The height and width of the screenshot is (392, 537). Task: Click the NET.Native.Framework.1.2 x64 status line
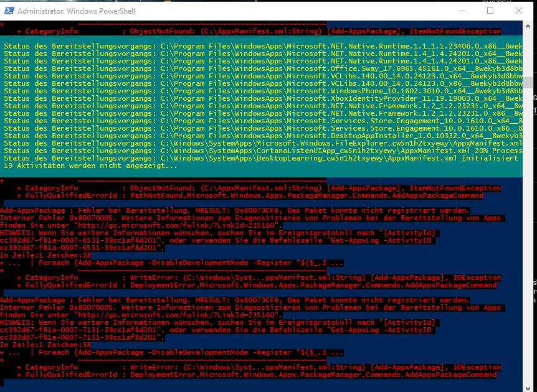click(x=263, y=106)
